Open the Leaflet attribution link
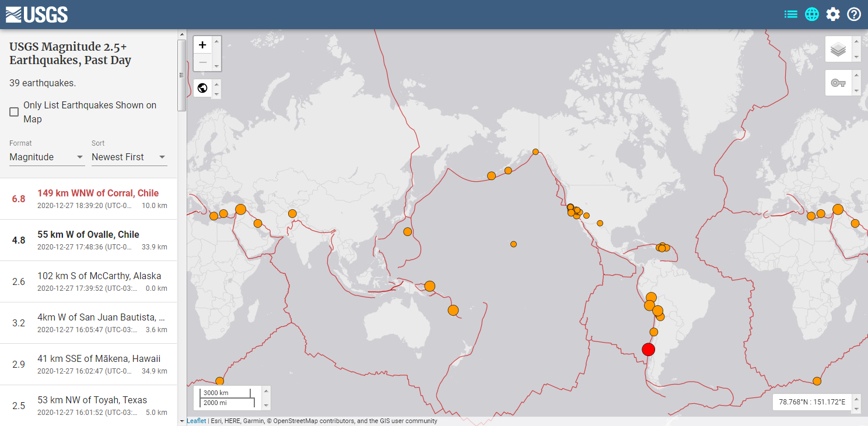This screenshot has width=868, height=426. (197, 421)
